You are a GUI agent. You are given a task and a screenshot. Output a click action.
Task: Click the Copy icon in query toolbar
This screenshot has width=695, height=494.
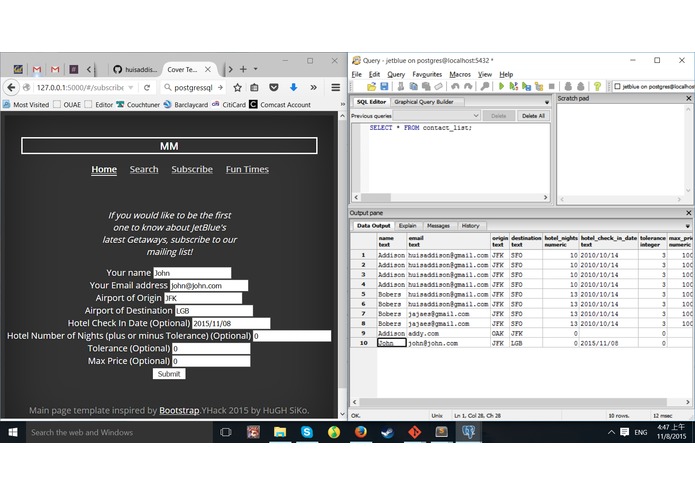click(414, 86)
